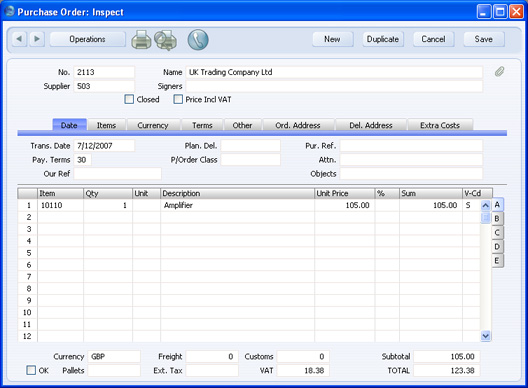Click the Objects field
The image size is (528, 388).
point(411,174)
